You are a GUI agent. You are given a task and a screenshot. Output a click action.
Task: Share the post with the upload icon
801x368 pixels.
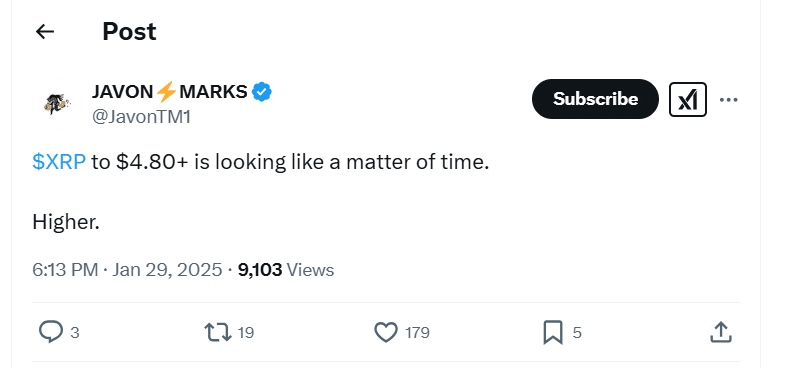[721, 332]
